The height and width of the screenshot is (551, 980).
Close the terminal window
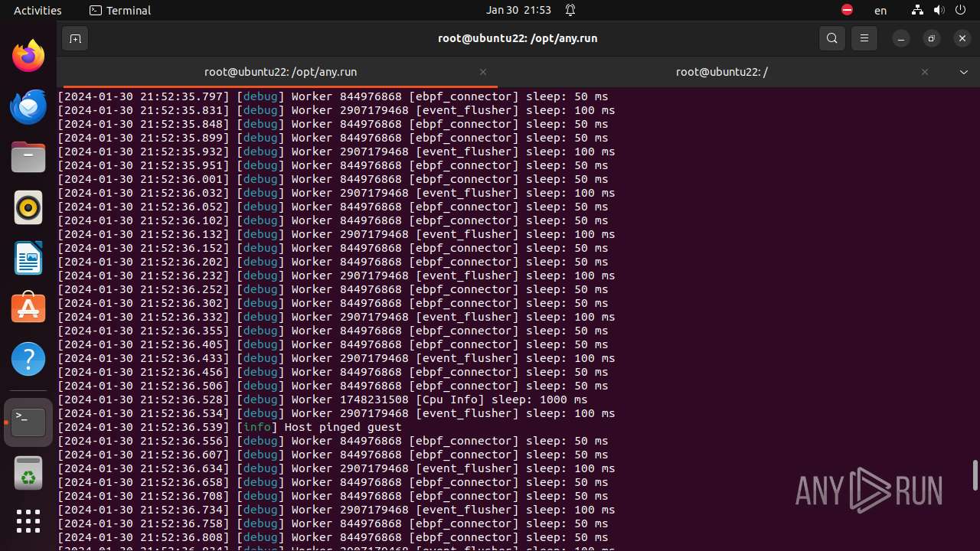click(962, 38)
